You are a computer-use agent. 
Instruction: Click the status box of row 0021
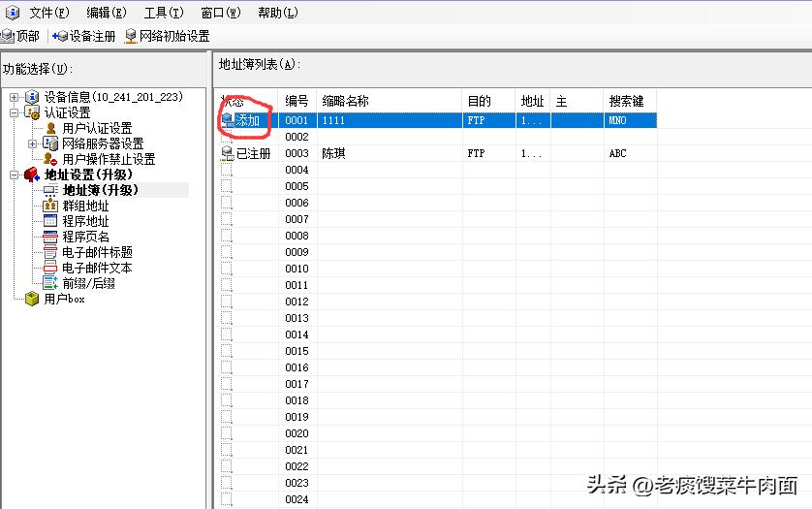pyautogui.click(x=227, y=450)
